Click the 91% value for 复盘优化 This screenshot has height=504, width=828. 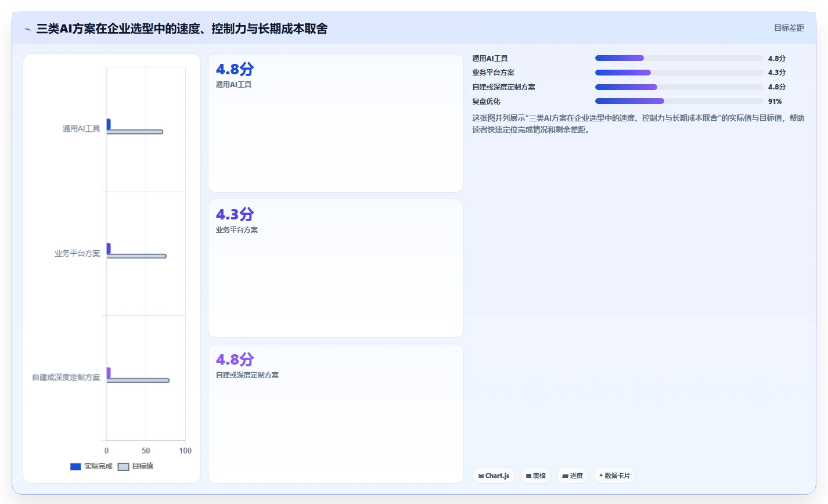(775, 102)
